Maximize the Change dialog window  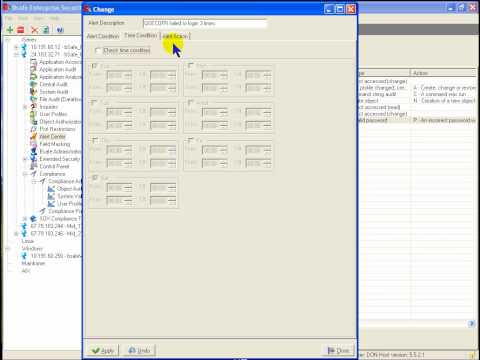coord(340,9)
